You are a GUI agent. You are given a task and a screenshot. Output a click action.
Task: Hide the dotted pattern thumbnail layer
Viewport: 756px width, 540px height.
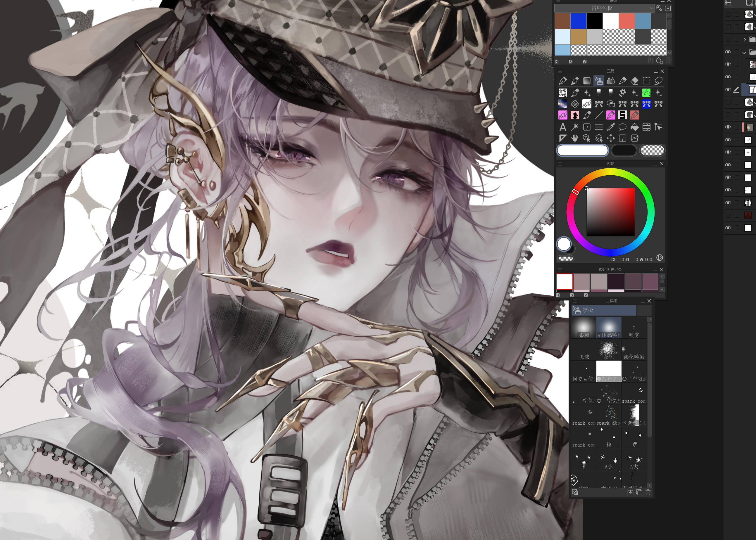click(728, 202)
